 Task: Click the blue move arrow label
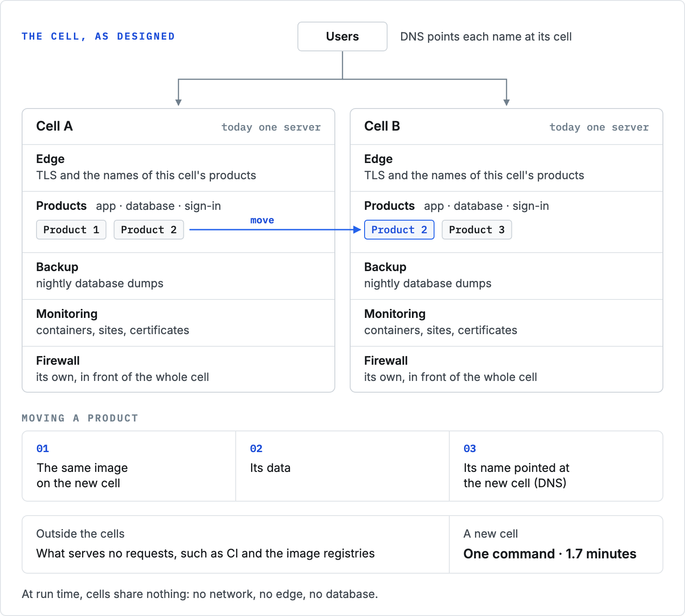point(262,220)
